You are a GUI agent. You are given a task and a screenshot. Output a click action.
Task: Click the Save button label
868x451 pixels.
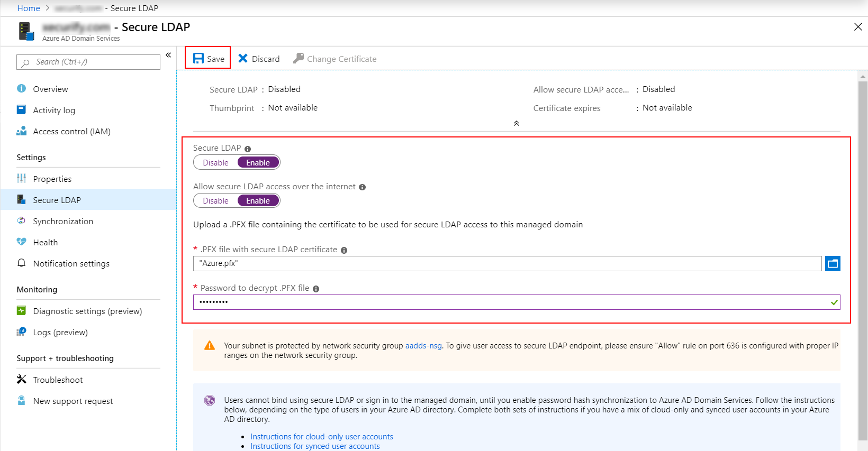pos(216,59)
